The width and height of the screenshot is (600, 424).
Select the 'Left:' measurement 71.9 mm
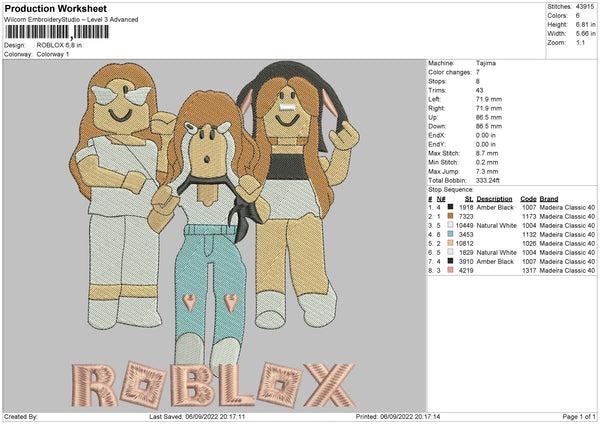(x=489, y=99)
